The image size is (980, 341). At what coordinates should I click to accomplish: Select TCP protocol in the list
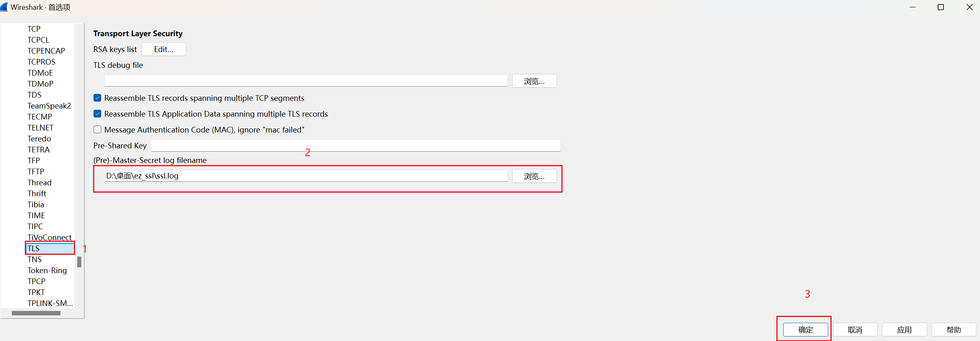(x=34, y=29)
